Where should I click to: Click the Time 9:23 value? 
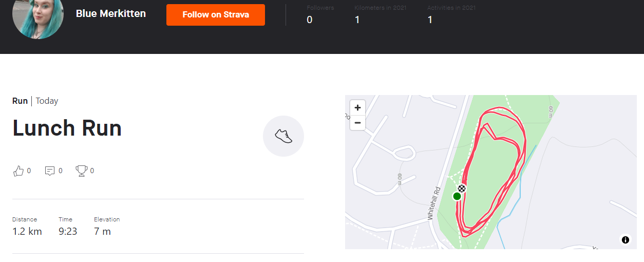pos(68,231)
